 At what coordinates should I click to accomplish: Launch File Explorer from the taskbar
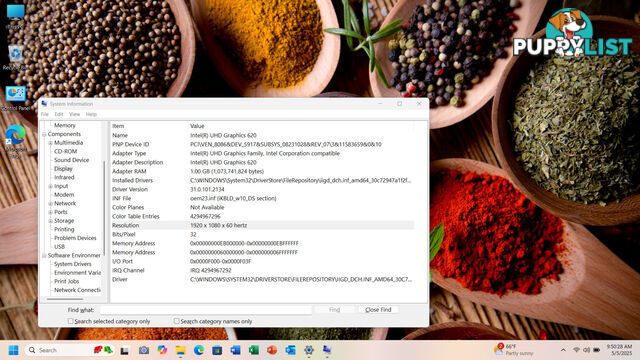[180, 350]
